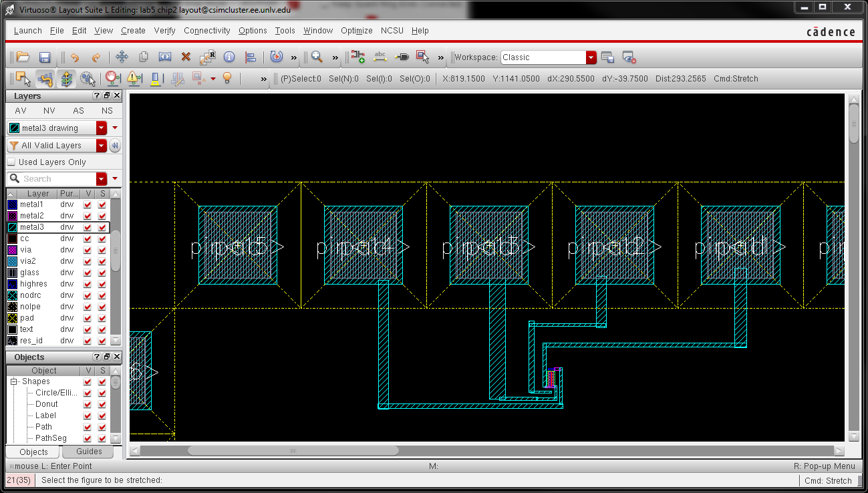Viewport: 868px width, 493px height.
Task: Click the Zoom magnifier icon
Action: (x=317, y=57)
